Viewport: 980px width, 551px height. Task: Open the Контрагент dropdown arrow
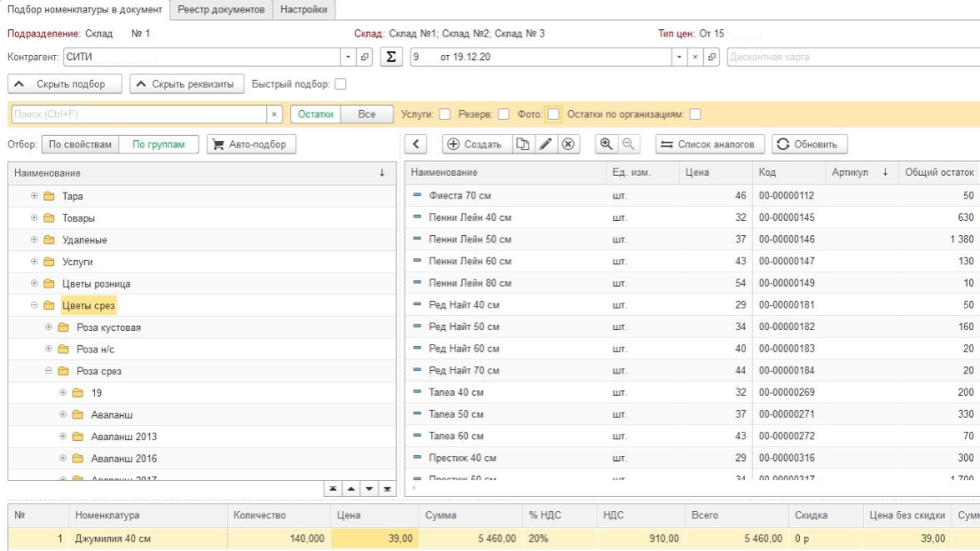(348, 57)
